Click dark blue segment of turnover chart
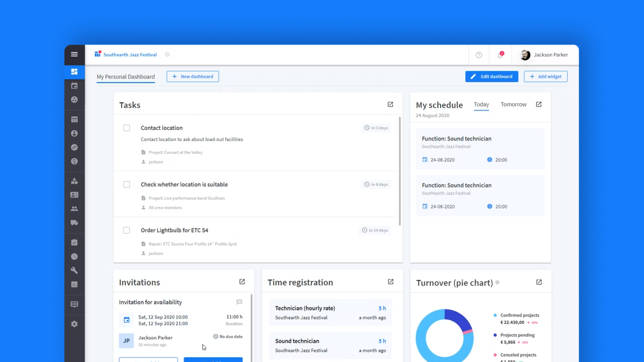The height and width of the screenshot is (362, 644). 459,320
